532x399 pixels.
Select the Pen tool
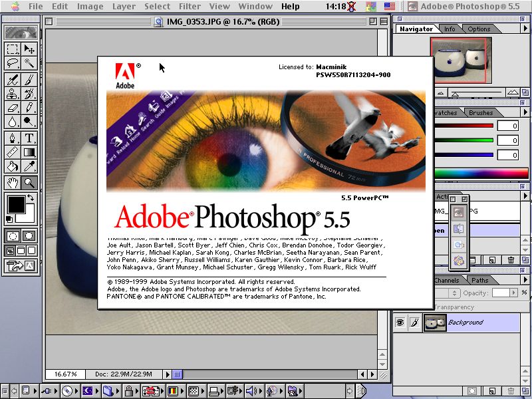(x=13, y=138)
